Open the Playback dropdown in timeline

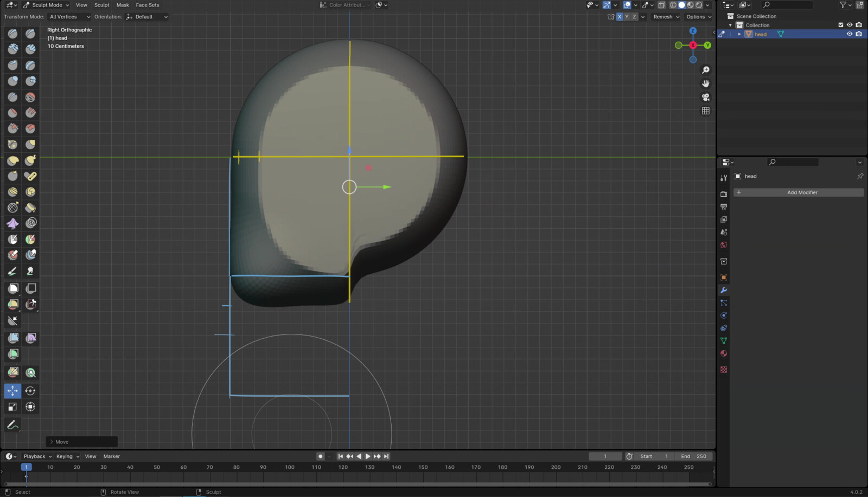pos(37,456)
